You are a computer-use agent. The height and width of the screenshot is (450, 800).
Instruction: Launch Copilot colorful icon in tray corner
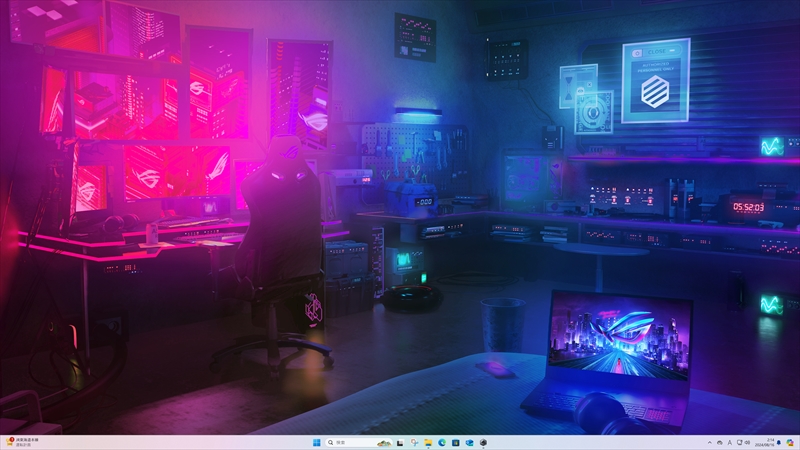790,442
